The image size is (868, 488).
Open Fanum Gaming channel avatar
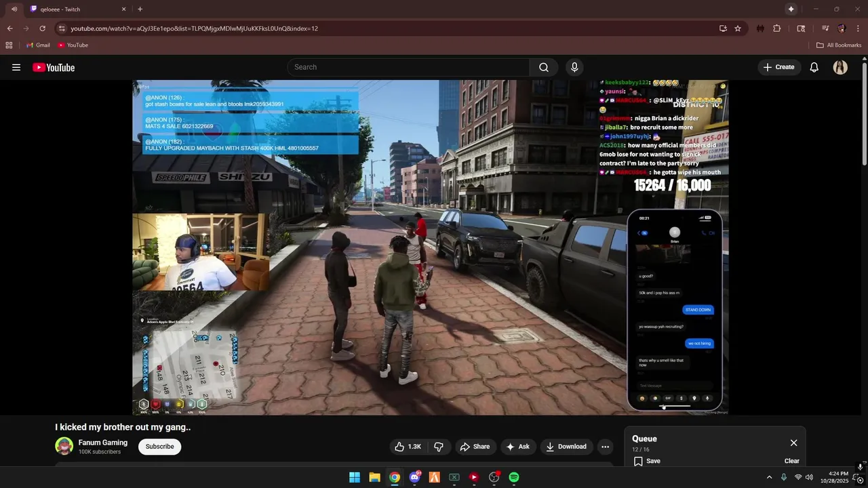click(64, 446)
